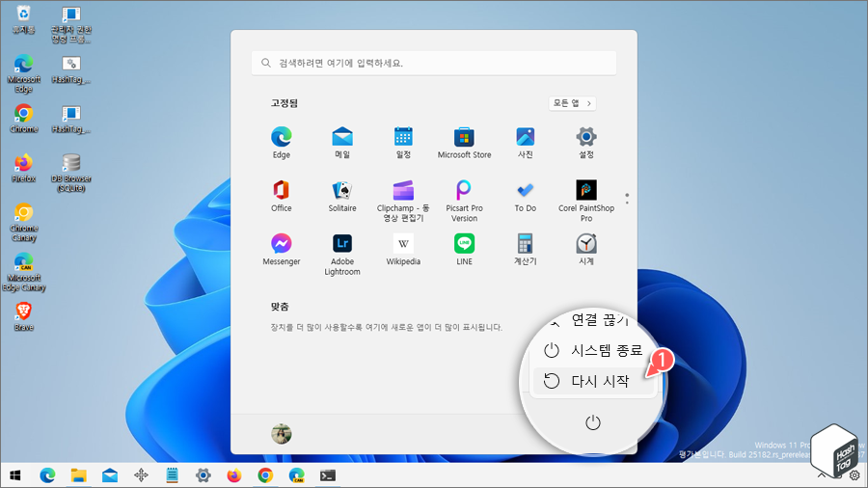This screenshot has width=868, height=488.
Task: Open the 시계 clock app
Action: tap(586, 250)
